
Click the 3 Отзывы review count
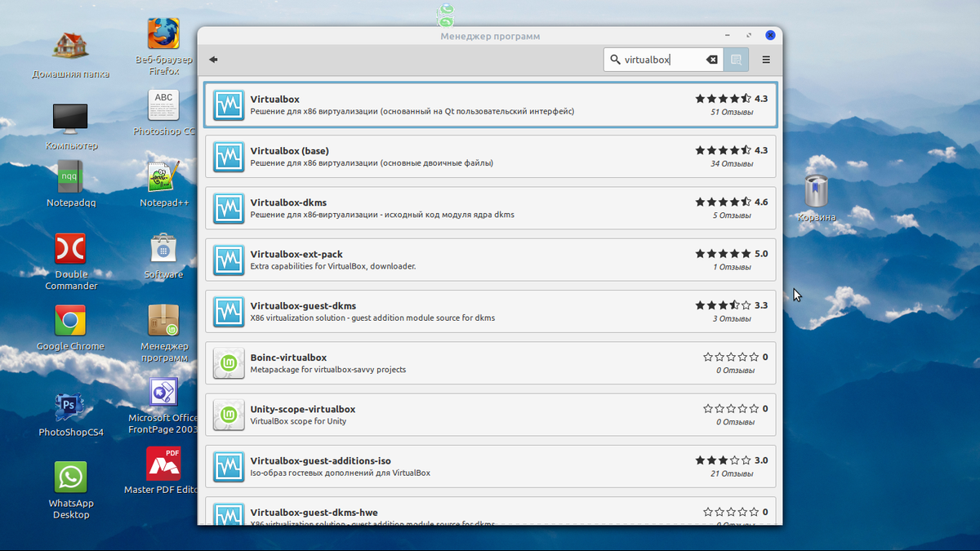[732, 318]
